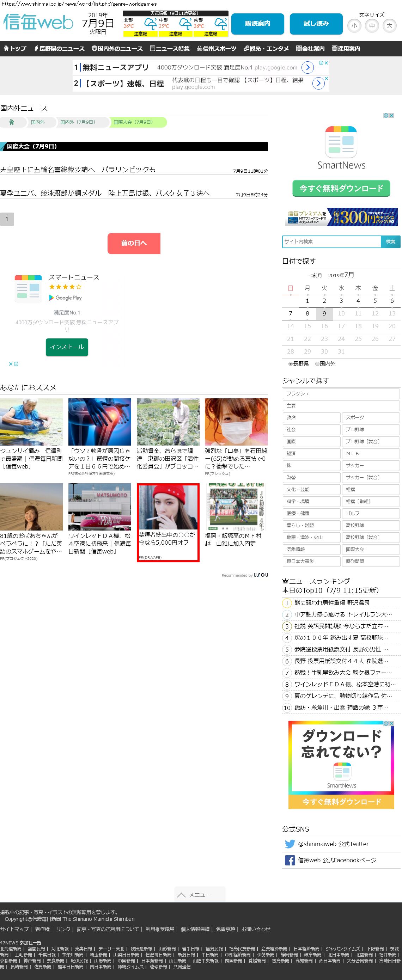This screenshot has width=402, height=980.
Task: Click arrow icon on スポーツ速報 ad
Action: point(318,83)
